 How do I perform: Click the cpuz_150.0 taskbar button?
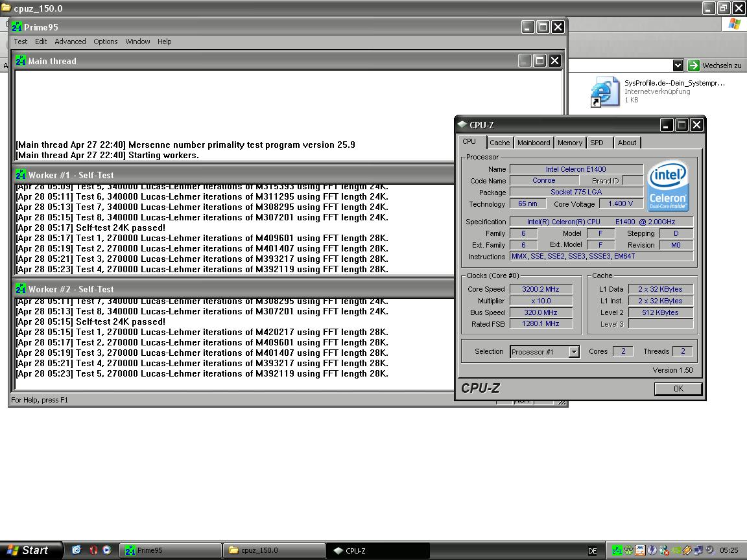[274, 550]
